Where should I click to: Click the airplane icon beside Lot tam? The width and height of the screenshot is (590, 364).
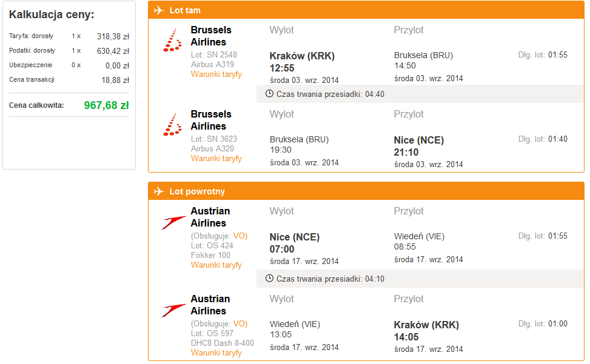pos(159,10)
